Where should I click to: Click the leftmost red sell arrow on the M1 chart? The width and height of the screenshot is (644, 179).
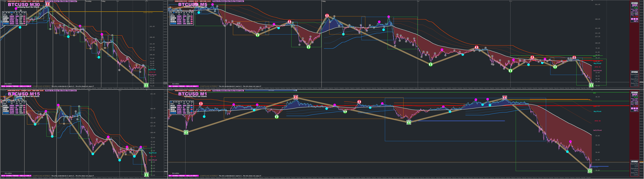201,104
